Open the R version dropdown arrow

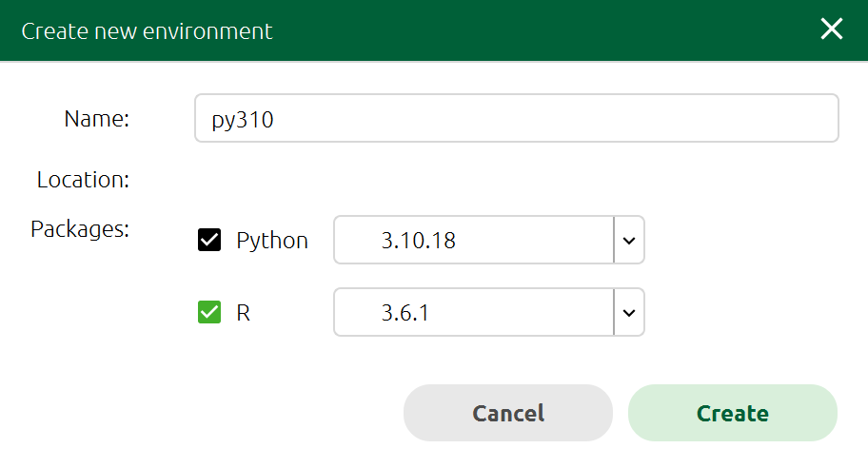pos(629,312)
